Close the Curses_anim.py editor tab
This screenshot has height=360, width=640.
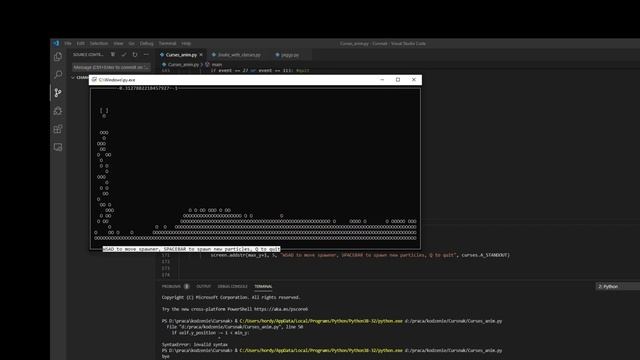coord(201,55)
